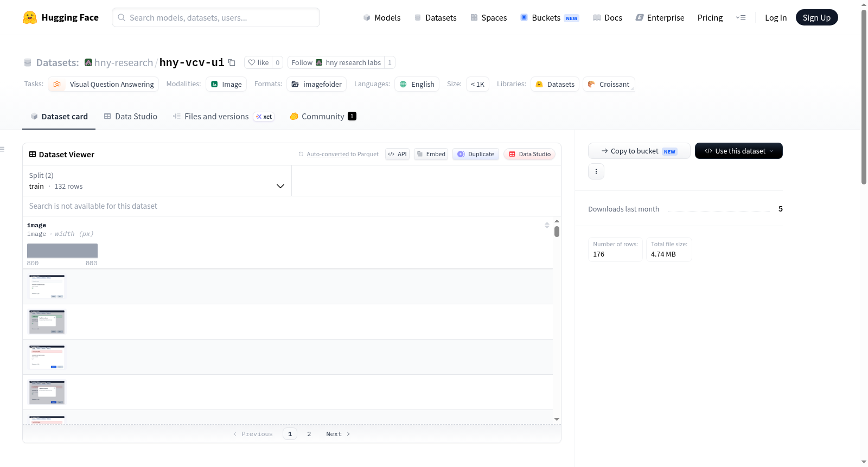
Task: Click the community discussion count badge
Action: pos(352,116)
